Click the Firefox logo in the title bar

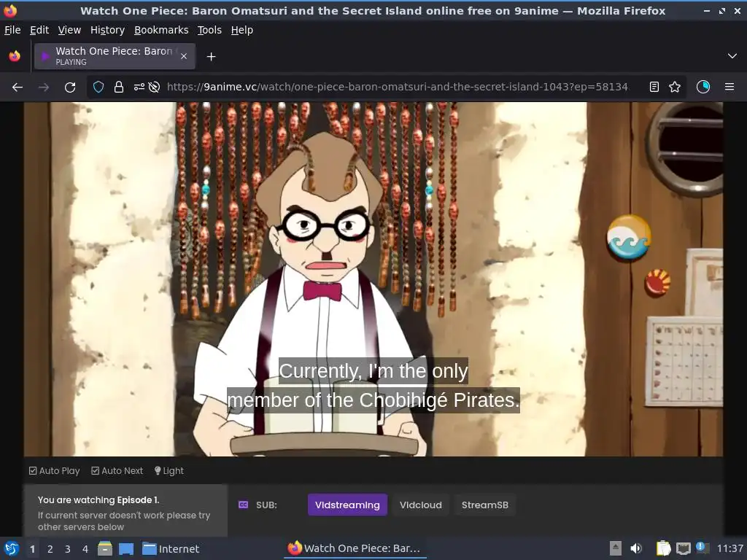[x=10, y=10]
